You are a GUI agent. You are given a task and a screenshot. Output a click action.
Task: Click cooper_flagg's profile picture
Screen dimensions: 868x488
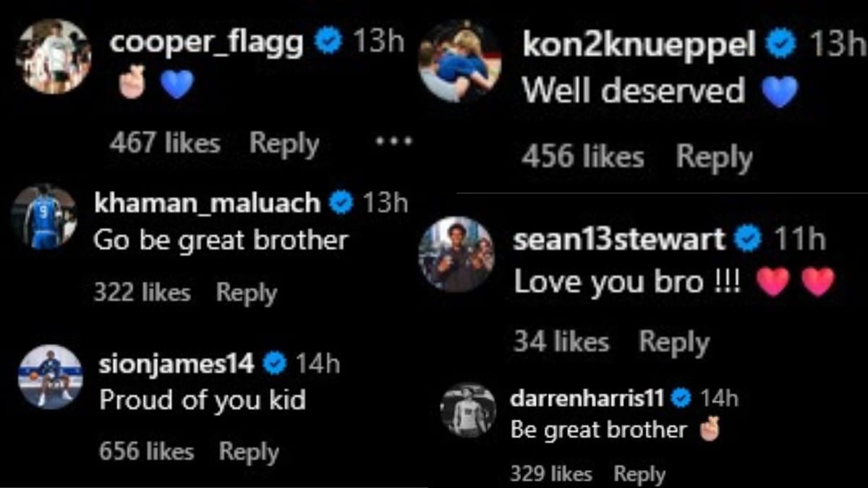pos(54,56)
